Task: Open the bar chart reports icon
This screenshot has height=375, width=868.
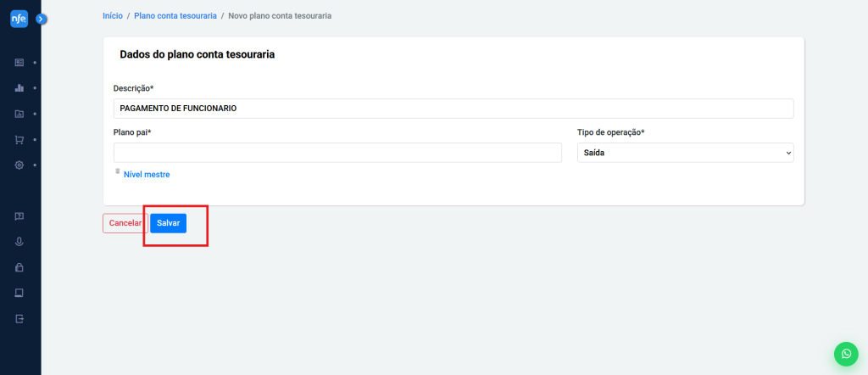Action: (x=19, y=88)
